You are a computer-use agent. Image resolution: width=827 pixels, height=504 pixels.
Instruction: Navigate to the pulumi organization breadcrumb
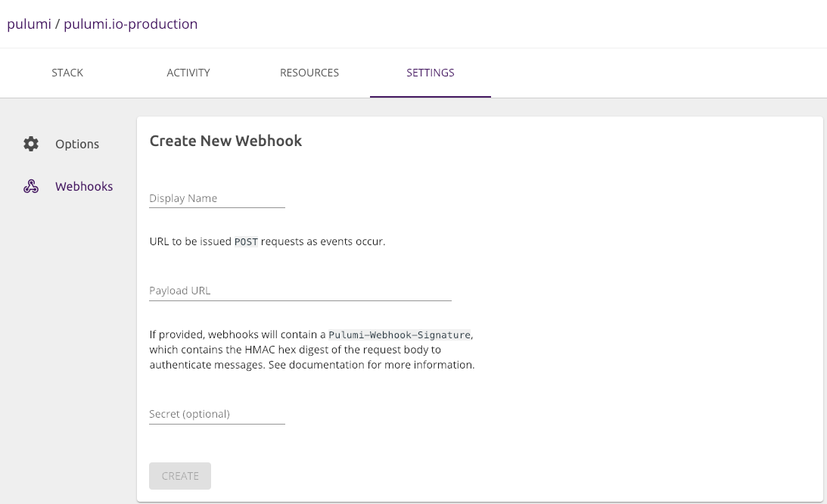point(28,23)
